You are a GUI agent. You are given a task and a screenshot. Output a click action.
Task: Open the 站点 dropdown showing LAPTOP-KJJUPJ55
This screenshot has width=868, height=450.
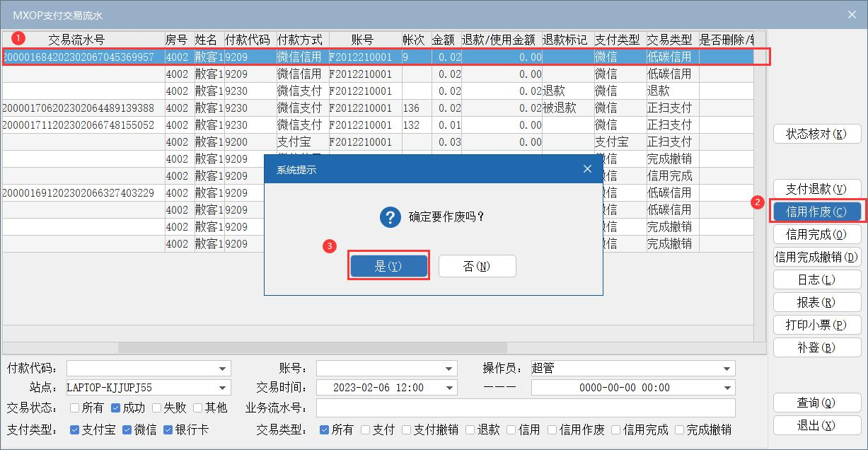point(224,388)
